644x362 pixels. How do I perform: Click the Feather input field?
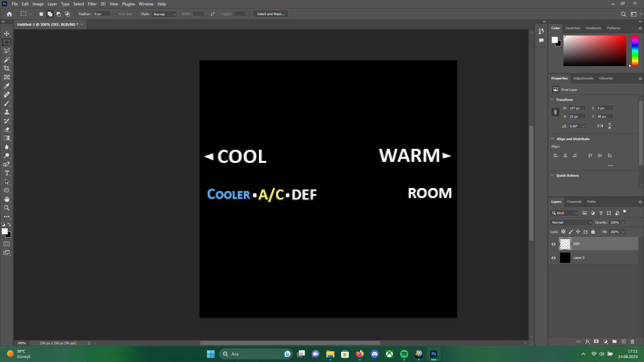102,14
